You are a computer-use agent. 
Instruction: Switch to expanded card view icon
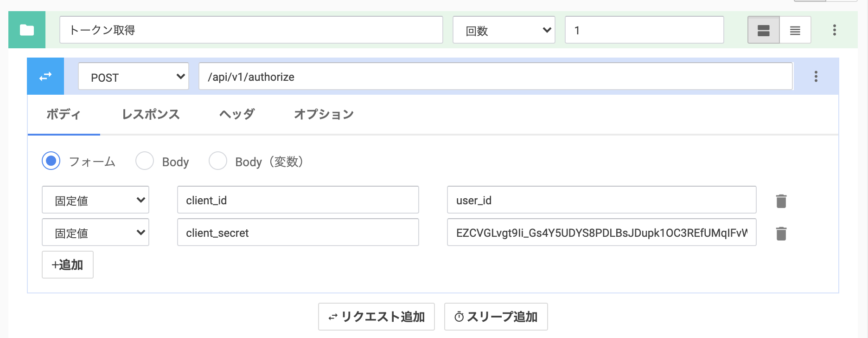763,30
